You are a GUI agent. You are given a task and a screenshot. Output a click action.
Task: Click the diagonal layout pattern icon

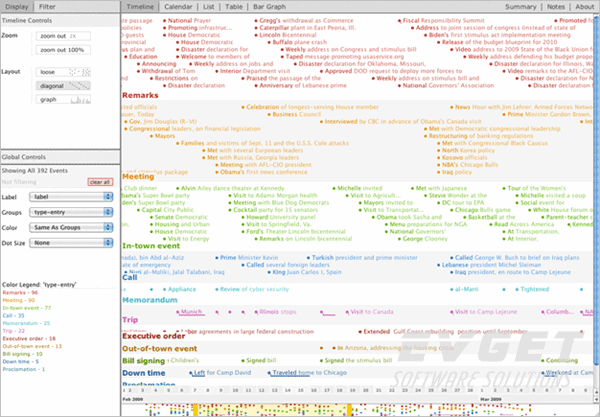79,86
